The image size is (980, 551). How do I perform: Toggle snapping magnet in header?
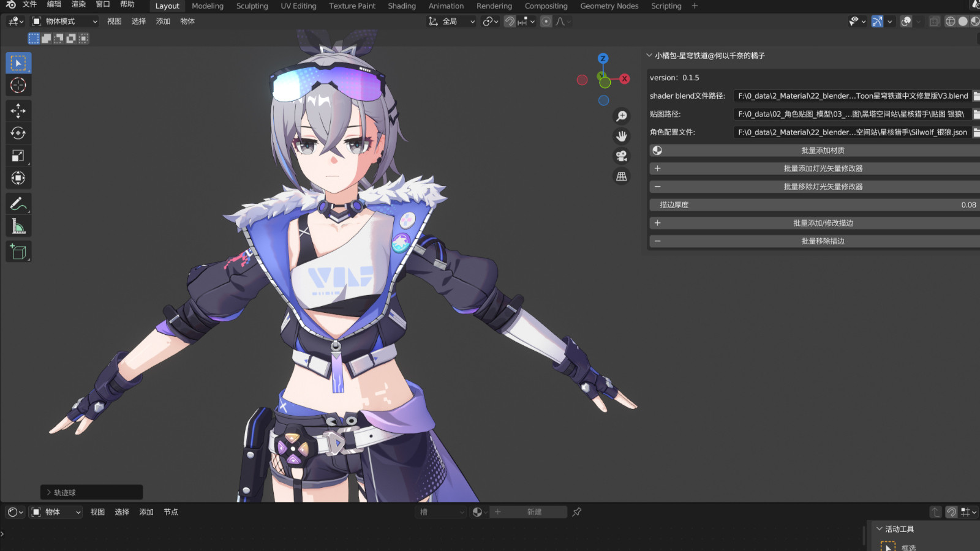510,21
